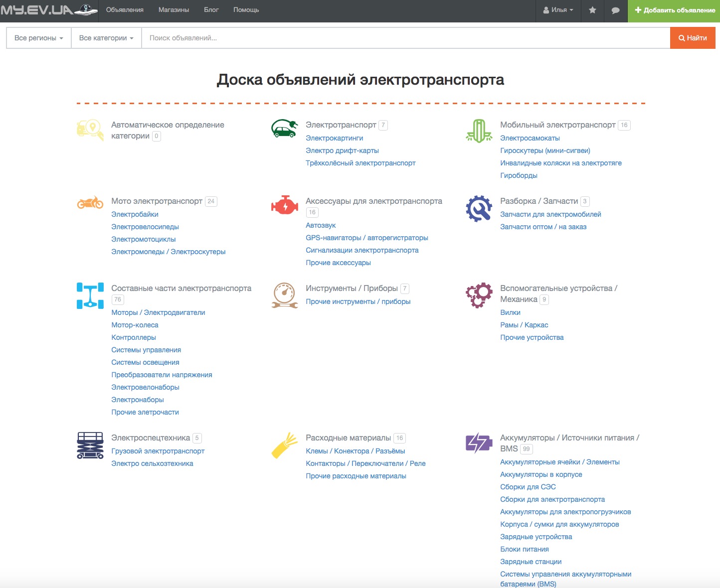Open favorites via the star icon
Viewport: 720px width, 588px height.
(x=592, y=10)
